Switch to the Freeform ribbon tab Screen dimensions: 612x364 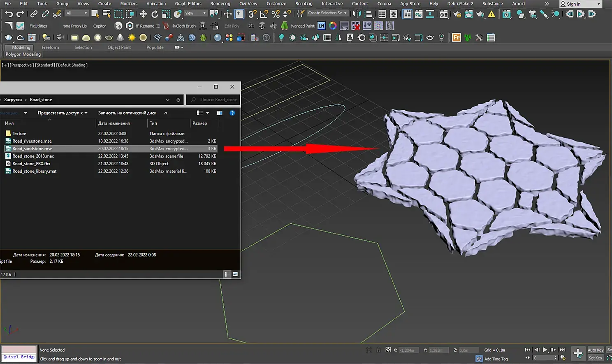coord(50,47)
